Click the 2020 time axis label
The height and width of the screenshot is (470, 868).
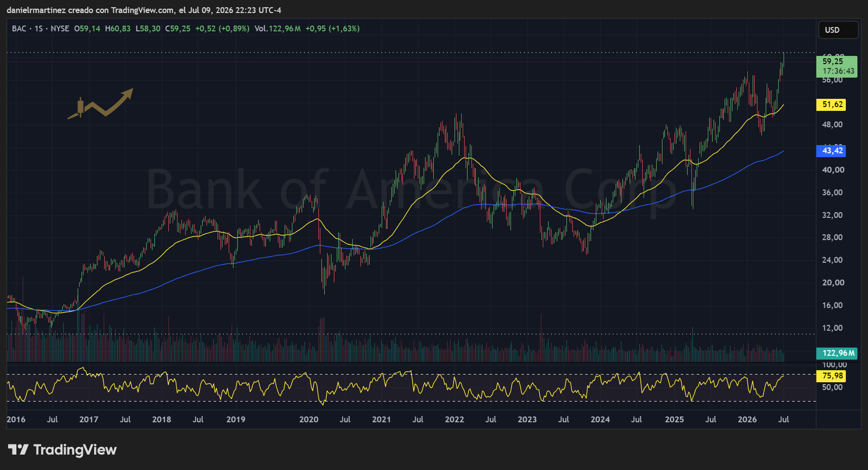(309, 419)
